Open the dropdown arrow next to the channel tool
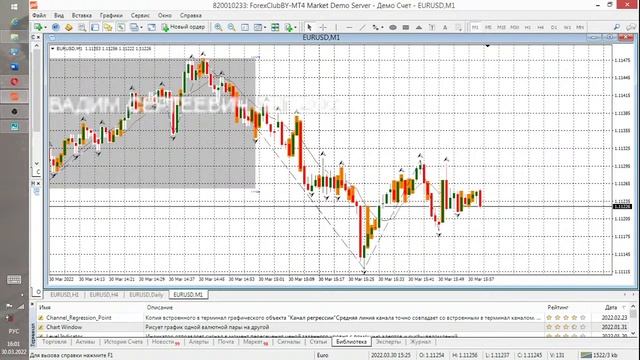The width and height of the screenshot is (640, 360). pos(382,27)
